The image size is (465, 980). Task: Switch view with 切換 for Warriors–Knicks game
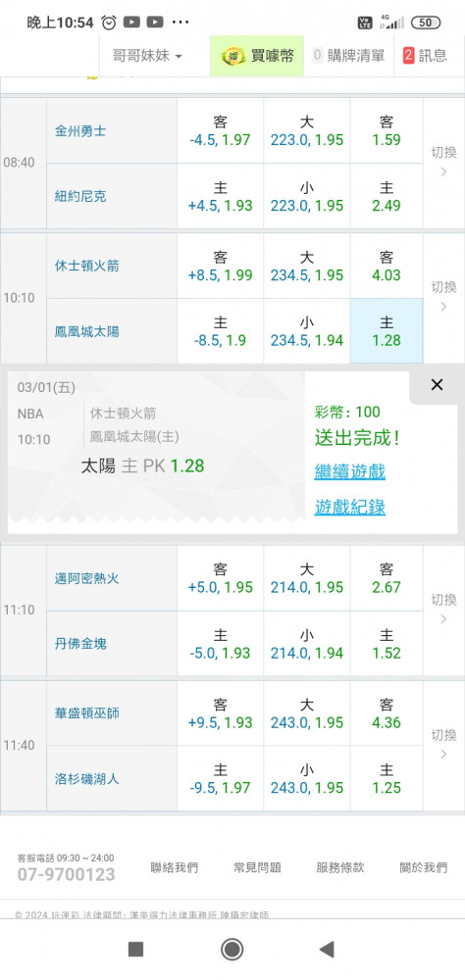click(443, 163)
